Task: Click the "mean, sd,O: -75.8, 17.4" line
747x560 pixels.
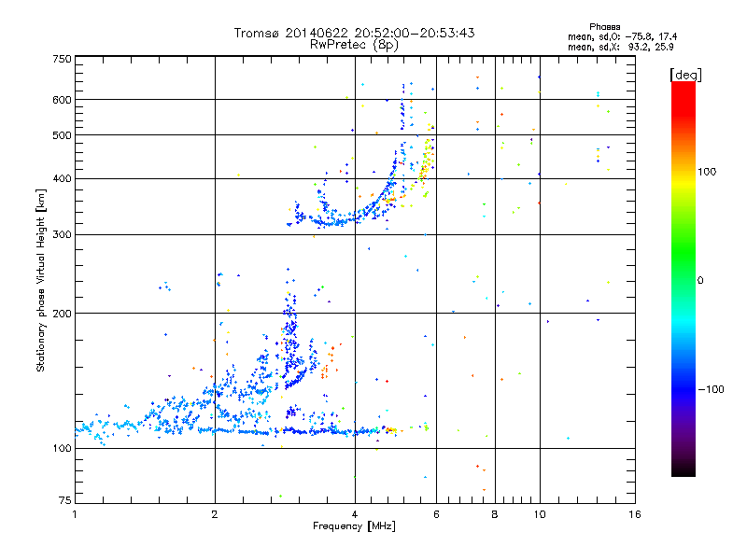Action: [x=622, y=36]
